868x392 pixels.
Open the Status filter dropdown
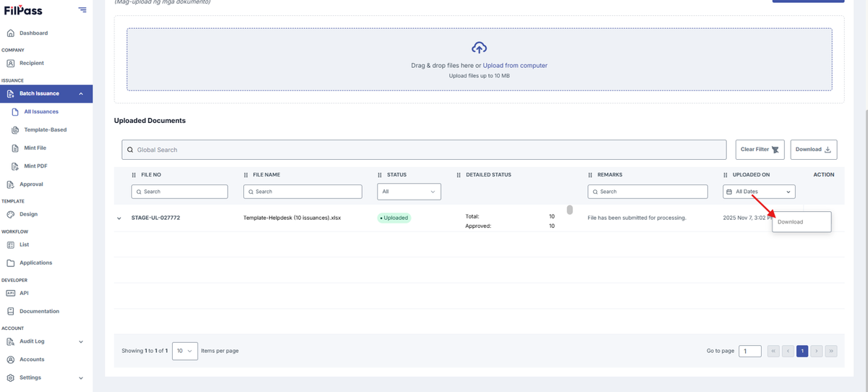[x=409, y=192]
